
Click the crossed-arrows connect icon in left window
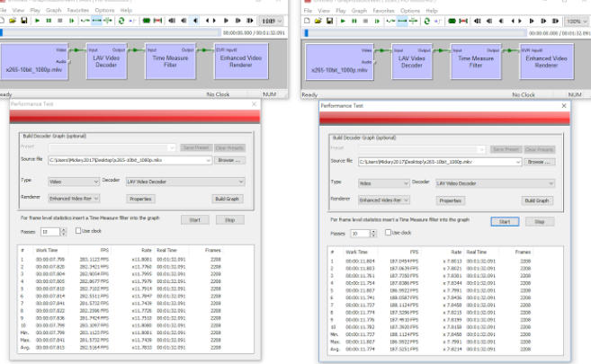[x=107, y=21]
